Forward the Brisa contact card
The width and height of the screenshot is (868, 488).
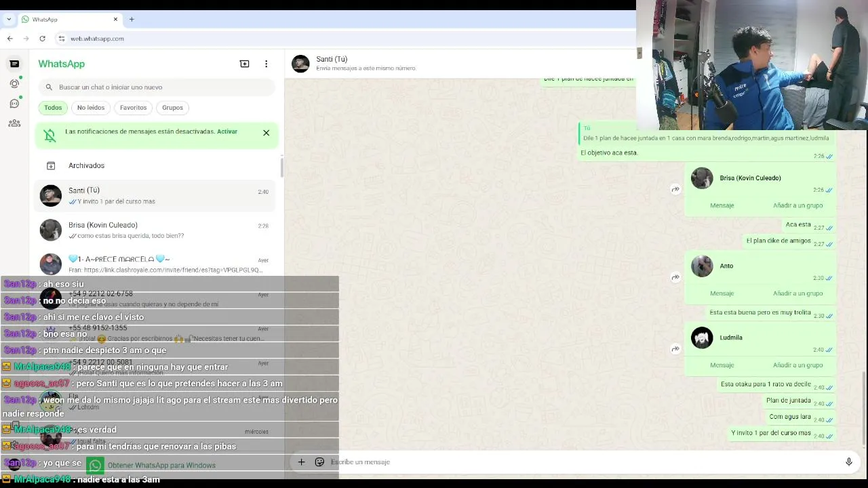[x=675, y=189]
